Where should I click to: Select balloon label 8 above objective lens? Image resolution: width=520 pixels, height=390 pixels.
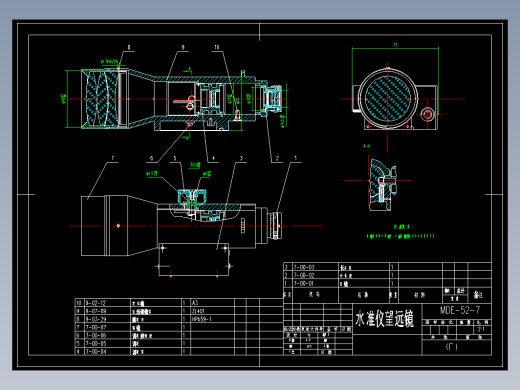tap(129, 47)
